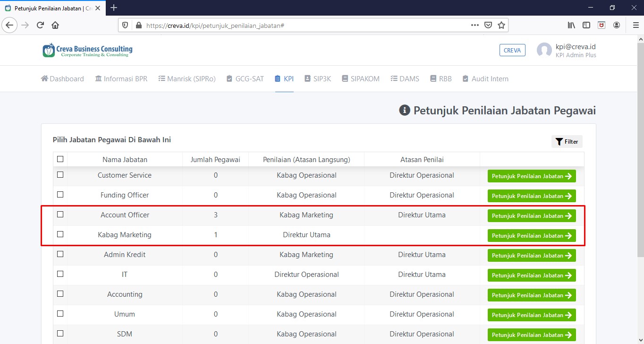Open Firefox account avatar icon
This screenshot has width=644, height=344.
point(617,26)
